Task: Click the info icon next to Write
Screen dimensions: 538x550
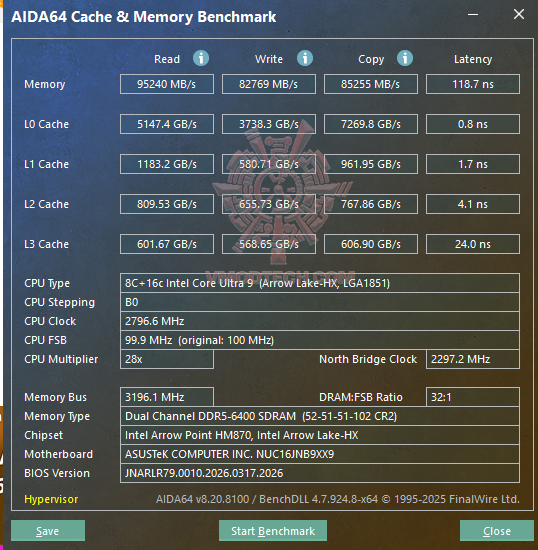Action: pos(305,58)
